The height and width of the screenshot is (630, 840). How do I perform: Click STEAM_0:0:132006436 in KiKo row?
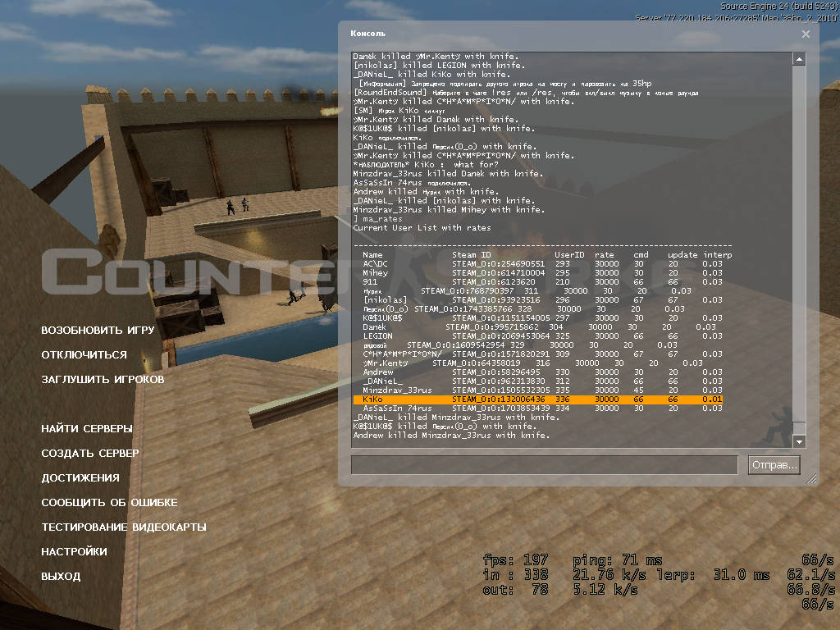pyautogui.click(x=498, y=399)
